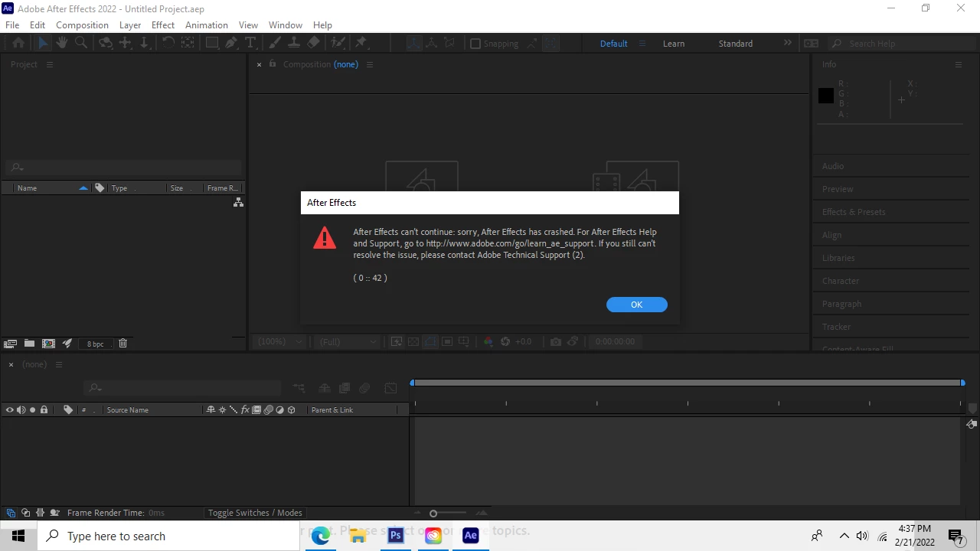Viewport: 980px width, 551px height.
Task: Create a new folder in Project panel
Action: [x=29, y=344]
